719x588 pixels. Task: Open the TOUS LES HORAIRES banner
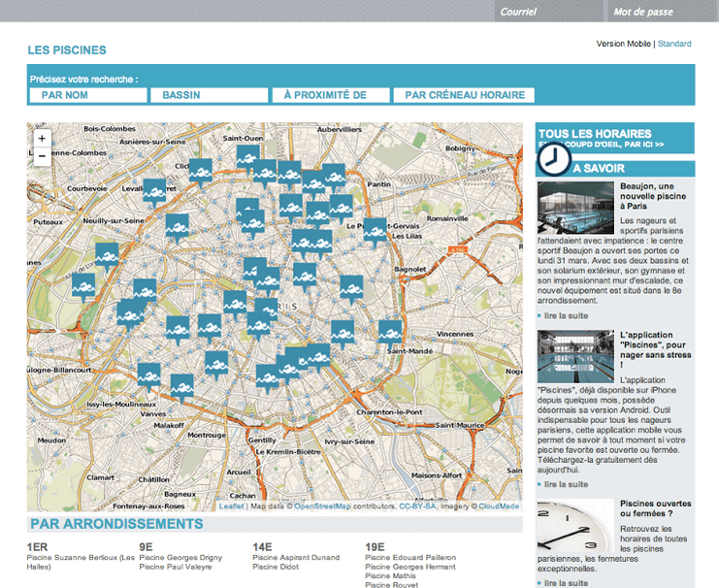614,137
